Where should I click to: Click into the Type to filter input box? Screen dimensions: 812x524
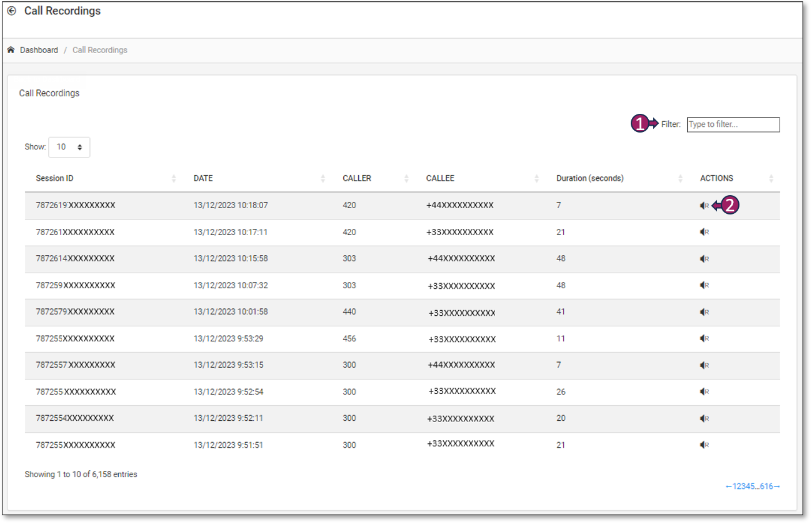[x=733, y=124]
